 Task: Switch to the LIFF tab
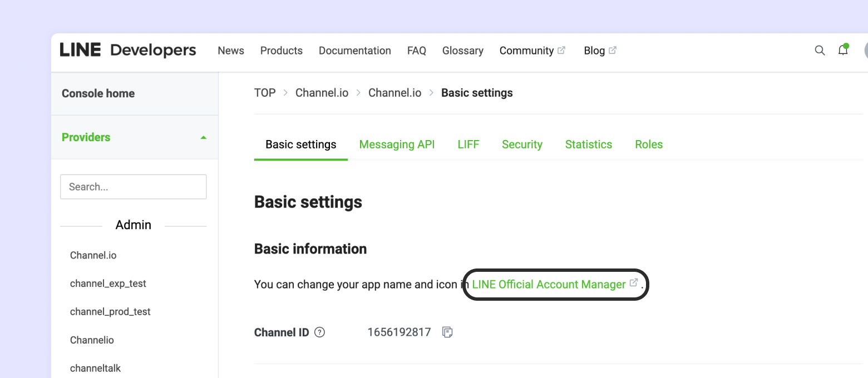coord(468,145)
